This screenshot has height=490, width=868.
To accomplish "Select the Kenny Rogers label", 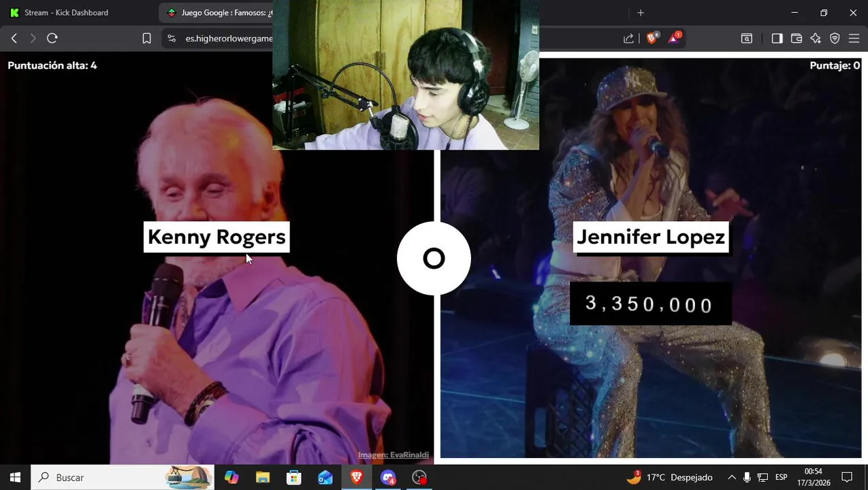I will tap(216, 237).
